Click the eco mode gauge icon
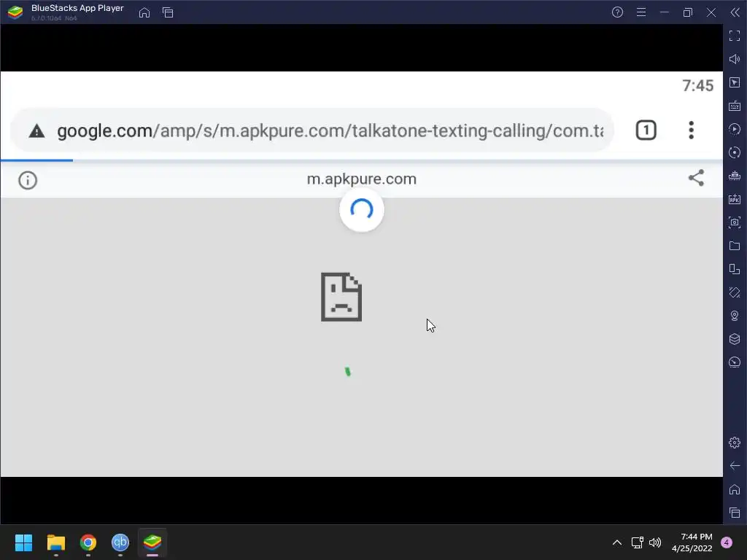Viewport: 747px width, 560px height. coord(735,362)
